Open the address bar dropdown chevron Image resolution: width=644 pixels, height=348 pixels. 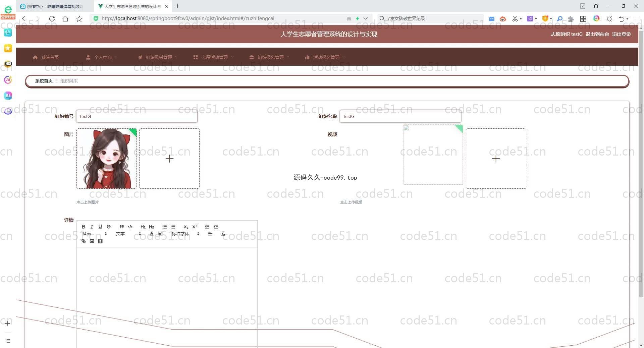(x=366, y=18)
